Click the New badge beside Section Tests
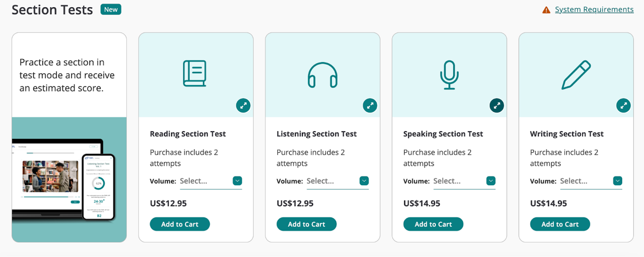The image size is (644, 257). (x=111, y=10)
